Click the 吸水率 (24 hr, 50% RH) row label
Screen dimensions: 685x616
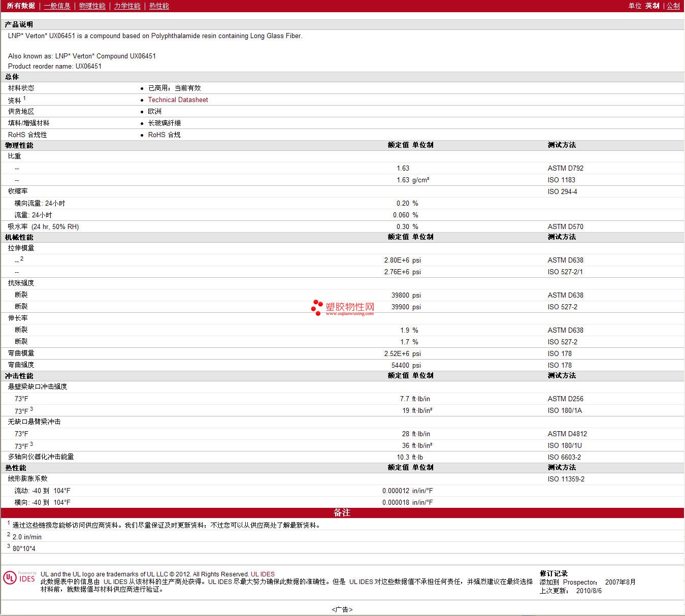tap(44, 226)
